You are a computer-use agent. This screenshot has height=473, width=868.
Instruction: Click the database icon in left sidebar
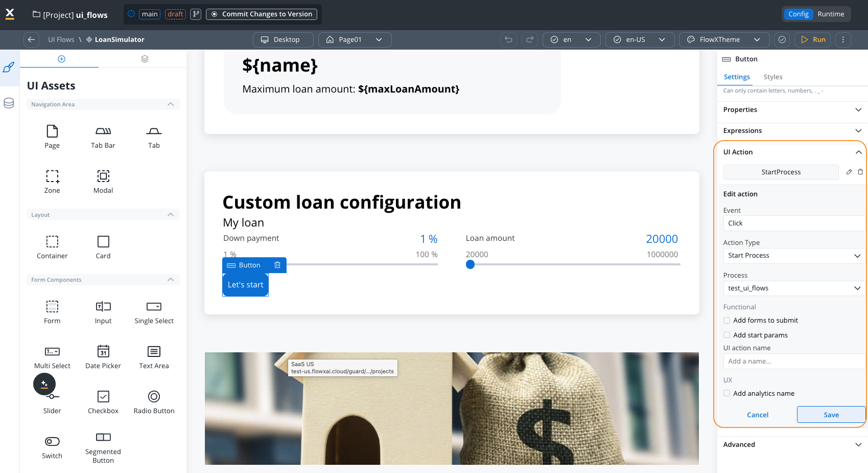[9, 103]
